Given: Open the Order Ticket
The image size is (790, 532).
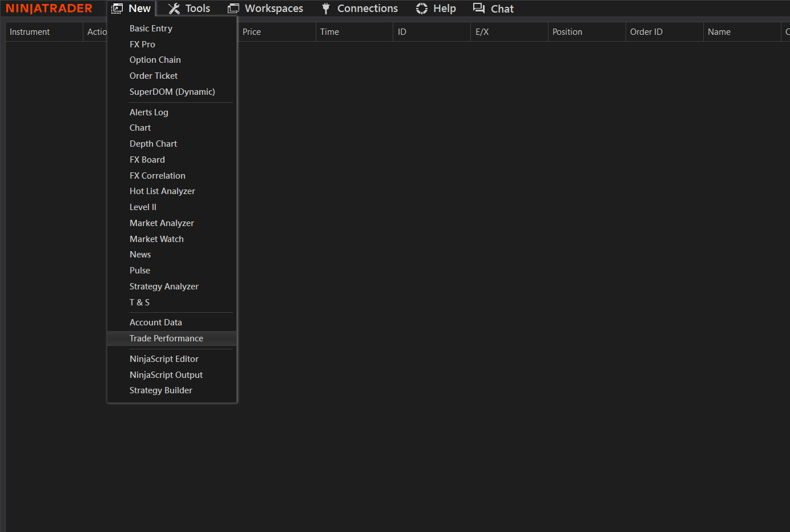Looking at the screenshot, I should [x=153, y=75].
